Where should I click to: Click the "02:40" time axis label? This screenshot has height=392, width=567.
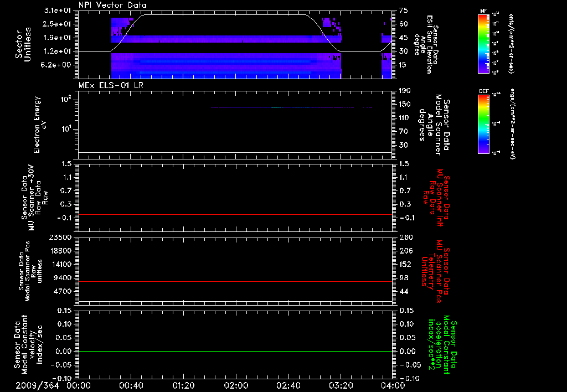point(288,385)
